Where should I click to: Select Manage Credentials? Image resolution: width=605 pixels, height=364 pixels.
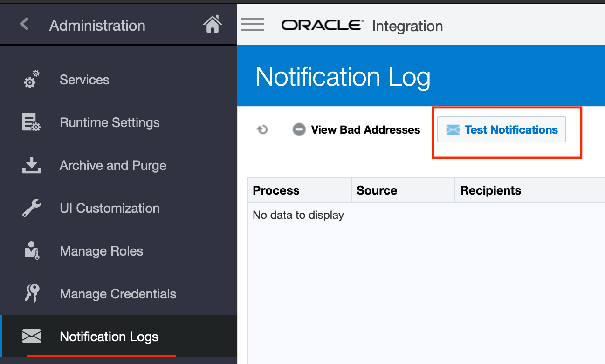pyautogui.click(x=118, y=294)
